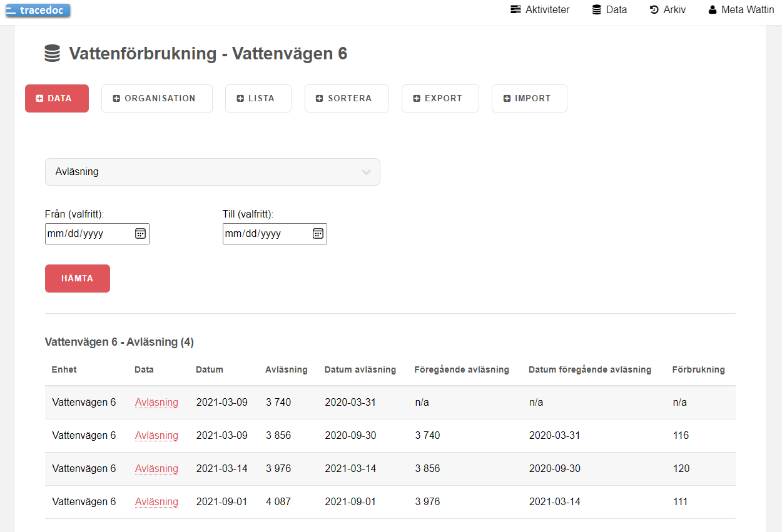Open the Meta Wattin user menu
The image size is (782, 532).
point(741,10)
